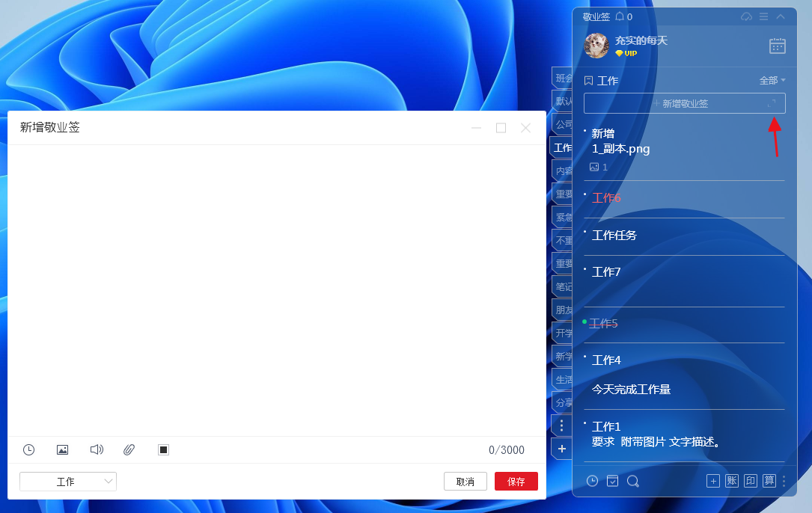The image size is (812, 513).
Task: Click the 新增敬业签 quick input box
Action: coord(685,103)
